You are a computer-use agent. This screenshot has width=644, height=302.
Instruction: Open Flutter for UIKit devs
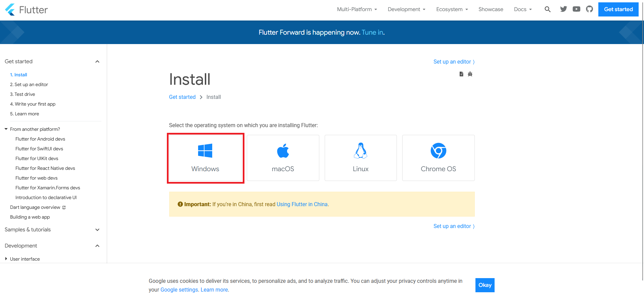[x=37, y=158]
